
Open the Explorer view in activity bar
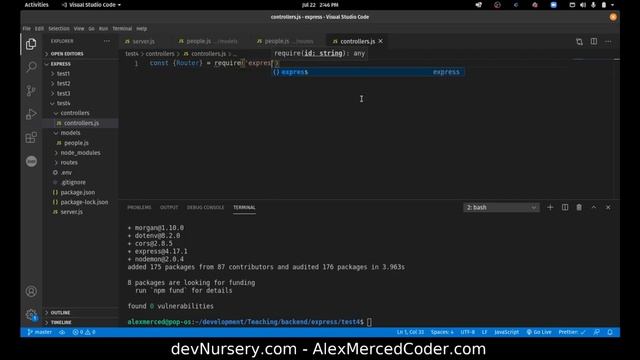[x=31, y=44]
